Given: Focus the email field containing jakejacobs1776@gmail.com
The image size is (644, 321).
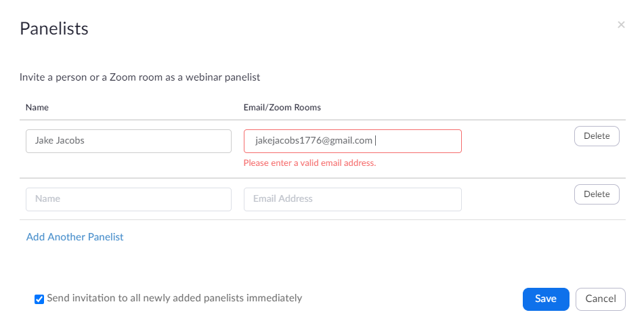Looking at the screenshot, I should click(352, 141).
